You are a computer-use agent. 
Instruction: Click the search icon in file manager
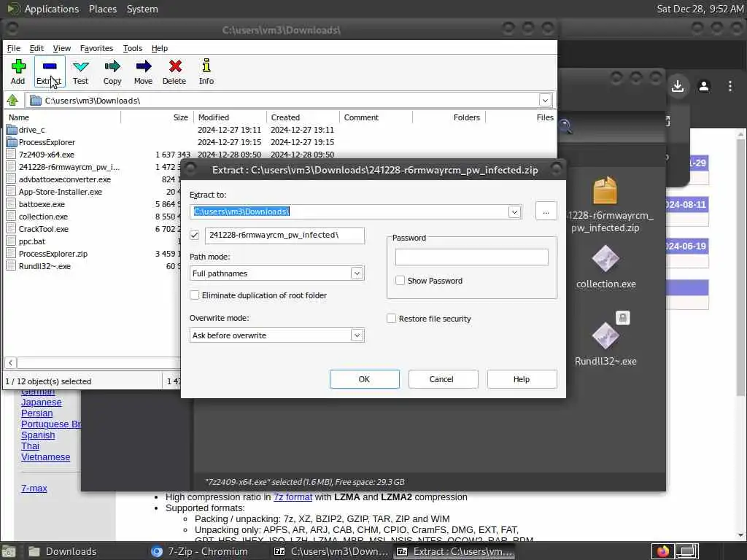[565, 126]
